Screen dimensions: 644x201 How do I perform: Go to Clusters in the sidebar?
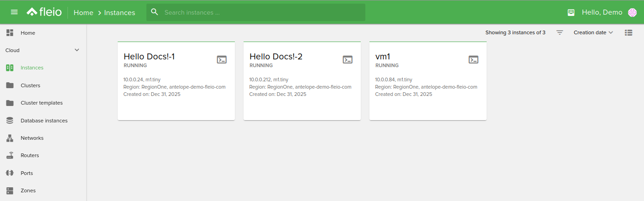pyautogui.click(x=30, y=85)
